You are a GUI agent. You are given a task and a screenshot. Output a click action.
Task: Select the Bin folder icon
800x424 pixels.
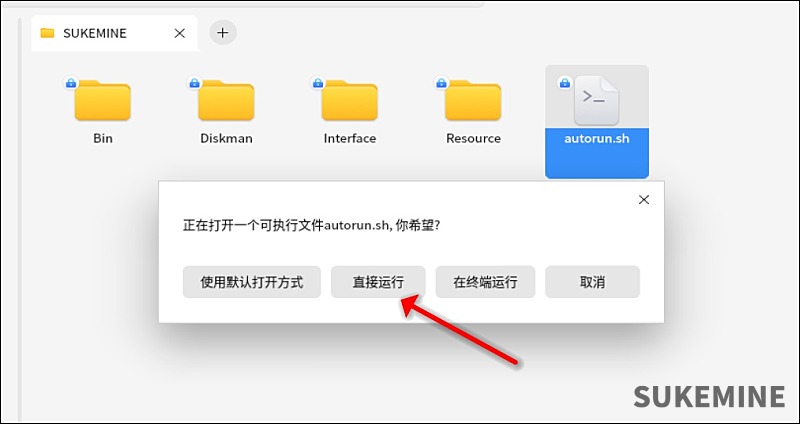tap(103, 101)
